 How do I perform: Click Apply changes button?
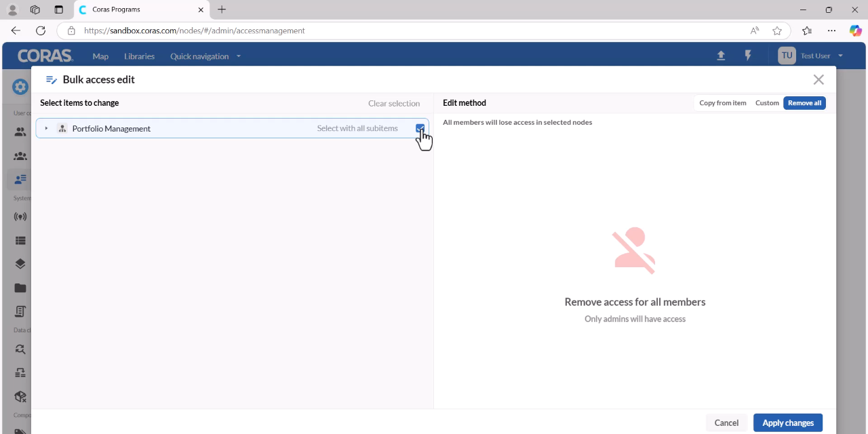coord(788,422)
